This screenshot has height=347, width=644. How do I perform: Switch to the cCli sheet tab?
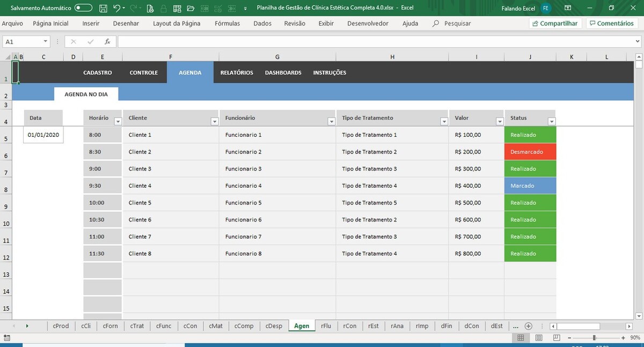(x=86, y=326)
